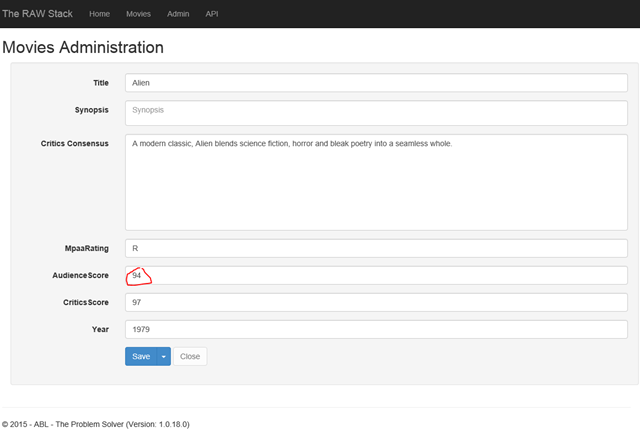
Task: Click the Year field showing 1979
Action: click(376, 328)
